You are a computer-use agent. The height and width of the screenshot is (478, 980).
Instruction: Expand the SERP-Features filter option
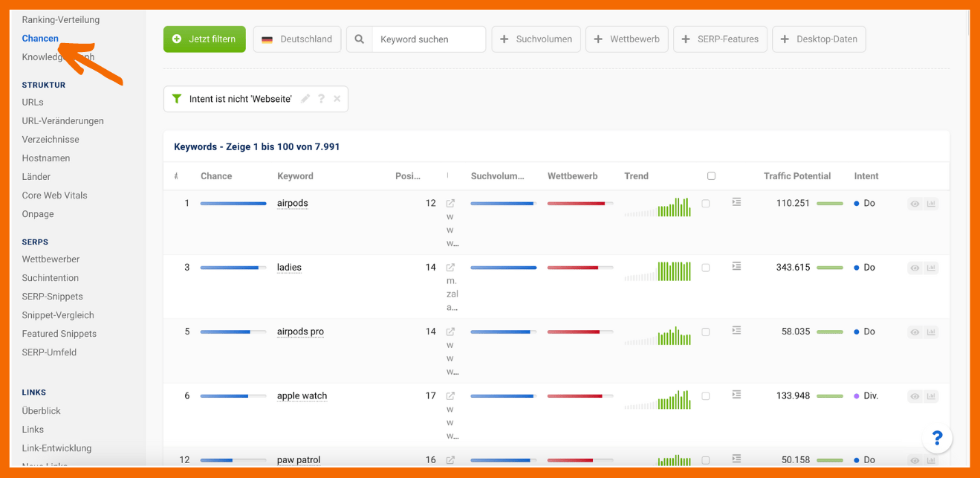tap(720, 39)
